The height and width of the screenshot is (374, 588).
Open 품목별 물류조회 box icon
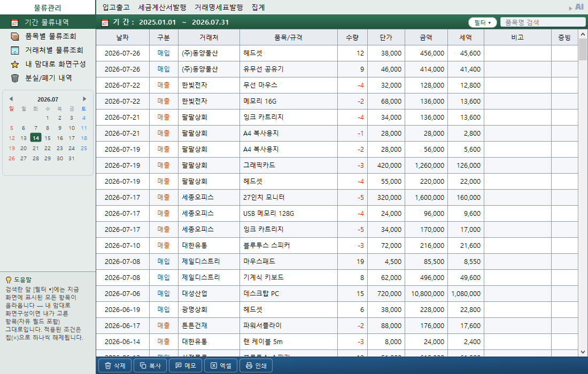pos(14,36)
